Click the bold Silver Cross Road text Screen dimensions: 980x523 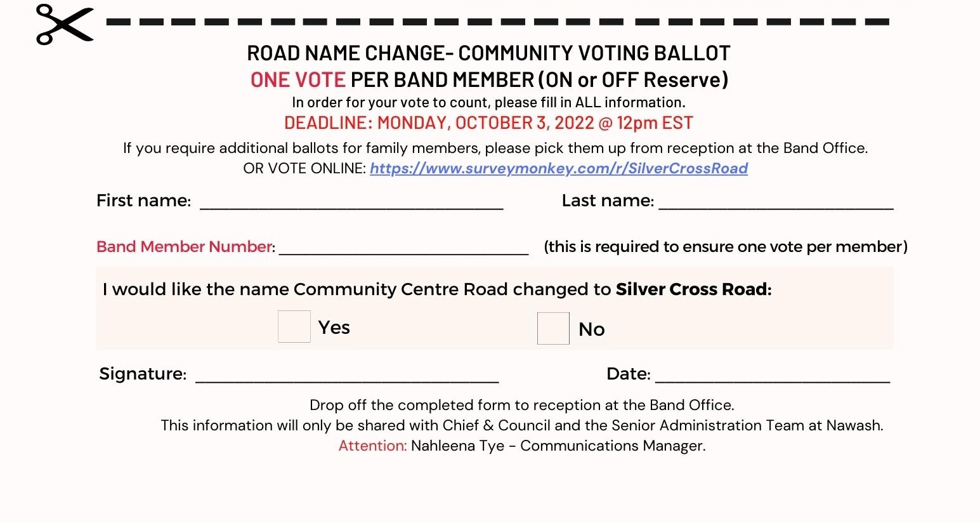tap(693, 289)
